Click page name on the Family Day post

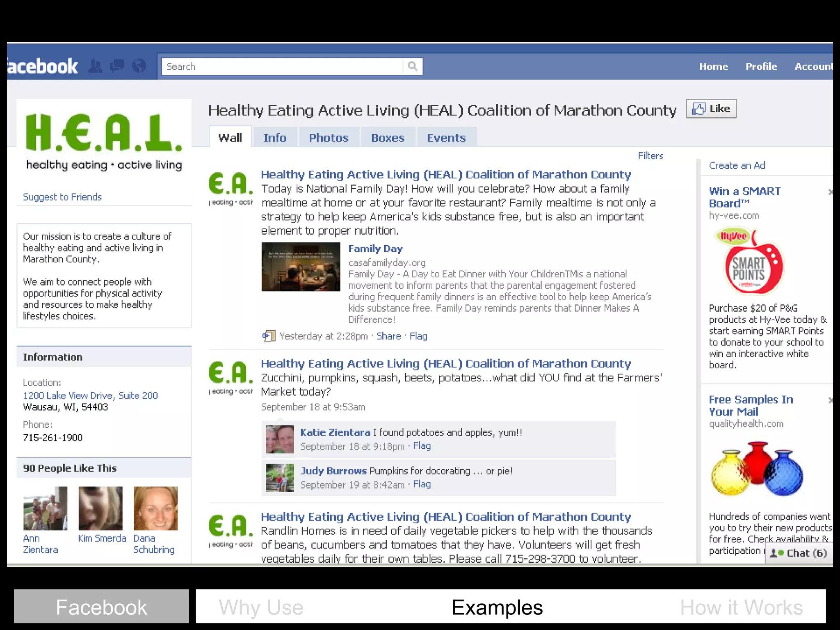click(x=446, y=175)
